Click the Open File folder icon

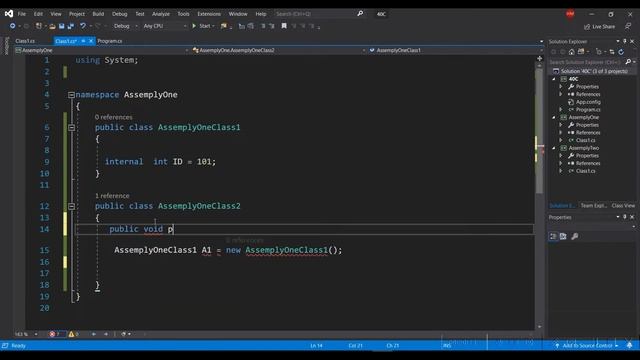[52, 26]
